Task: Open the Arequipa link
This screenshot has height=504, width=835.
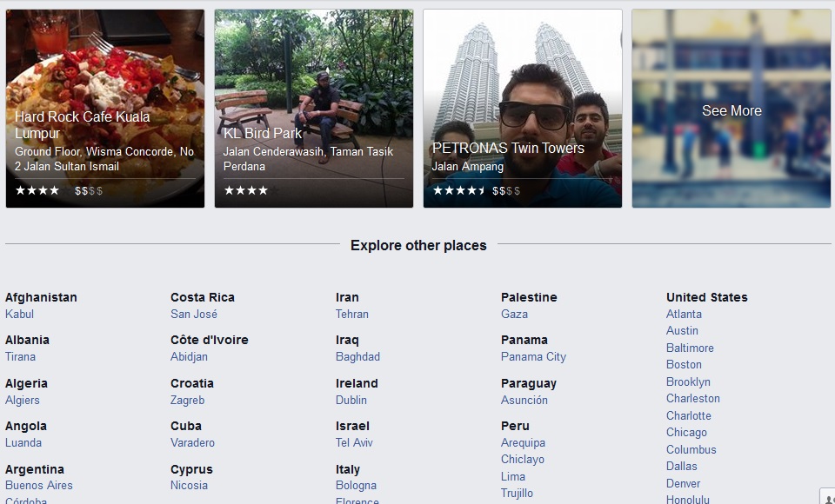Action: click(x=524, y=443)
